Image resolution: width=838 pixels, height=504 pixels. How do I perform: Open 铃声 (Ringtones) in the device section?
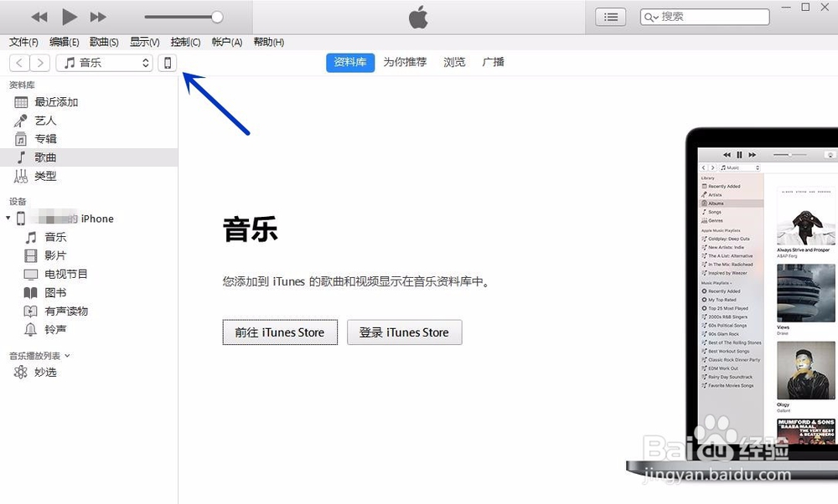(55, 329)
